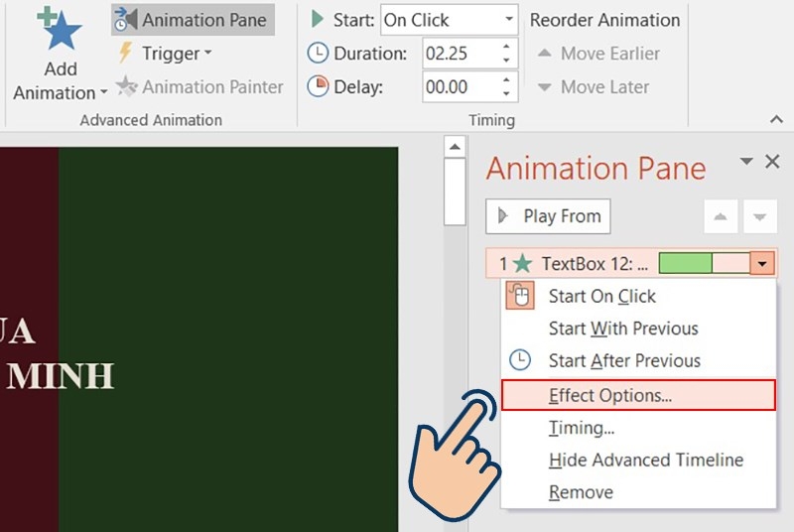The height and width of the screenshot is (532, 794).
Task: Open Effect Options from the context menu
Action: pos(638,395)
